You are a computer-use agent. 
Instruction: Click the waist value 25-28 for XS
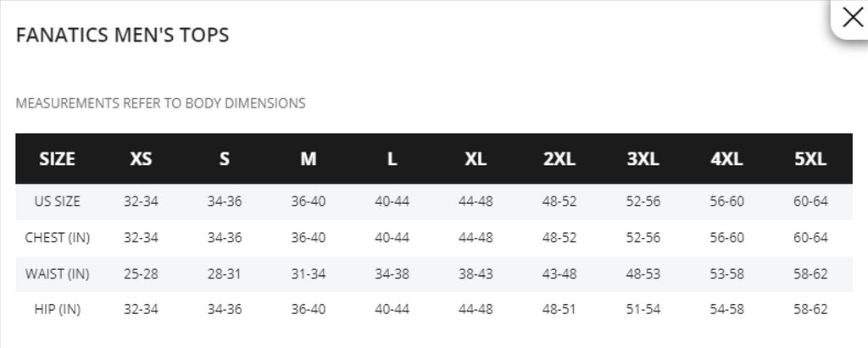tap(141, 273)
